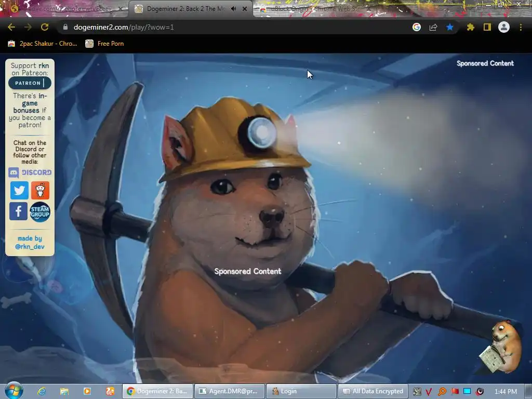Viewport: 532px width, 399px height.
Task: Click the Show Desktop strip beside the clock
Action: [528, 391]
